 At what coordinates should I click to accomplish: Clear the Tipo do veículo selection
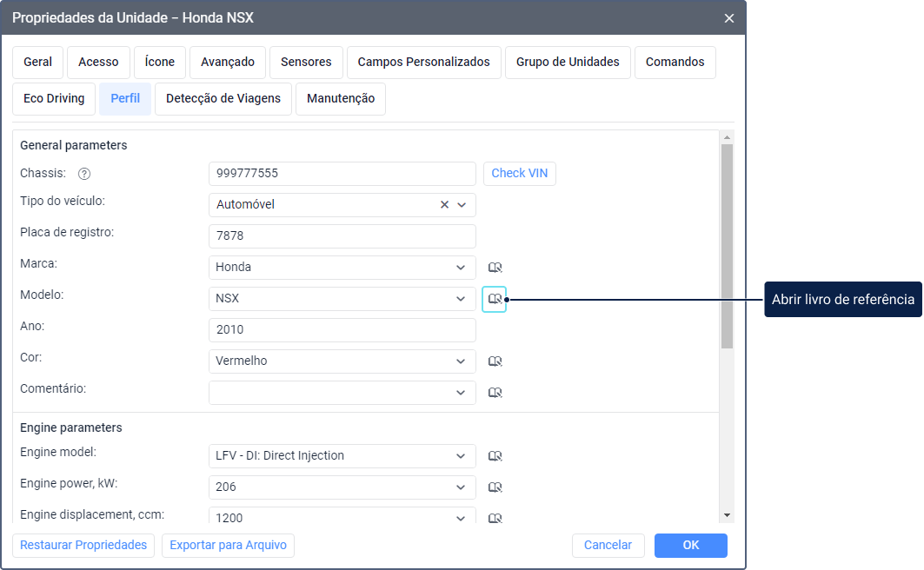coord(444,204)
